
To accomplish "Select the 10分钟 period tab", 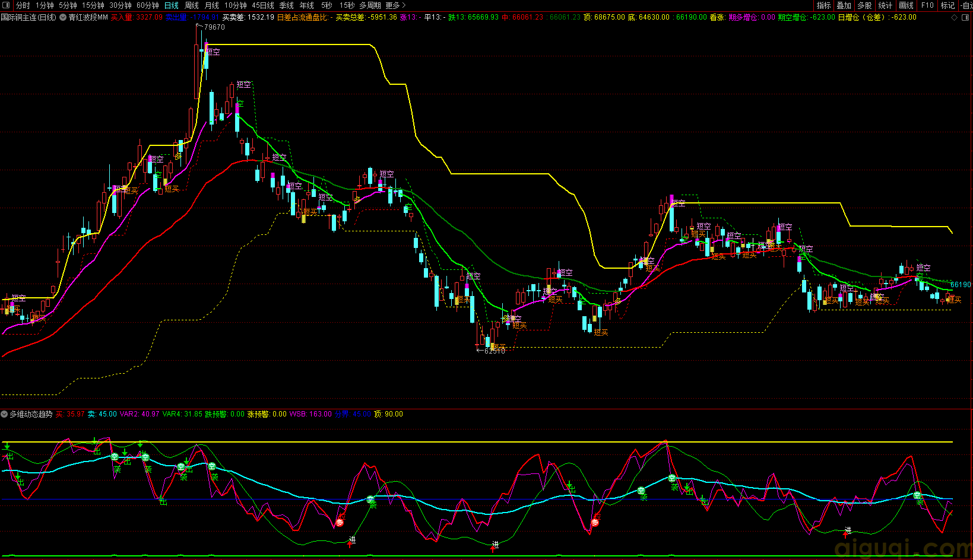I will coord(236,5).
